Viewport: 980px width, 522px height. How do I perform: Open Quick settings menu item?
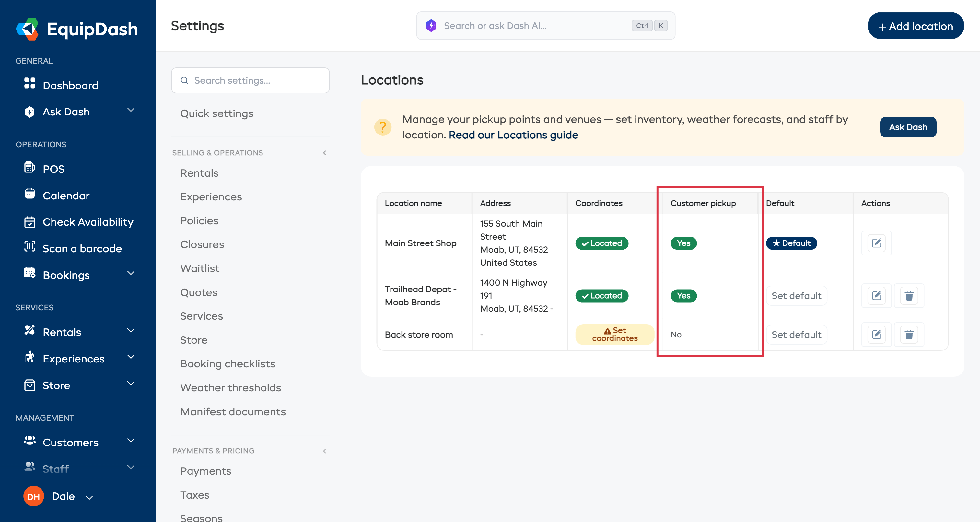[216, 113]
